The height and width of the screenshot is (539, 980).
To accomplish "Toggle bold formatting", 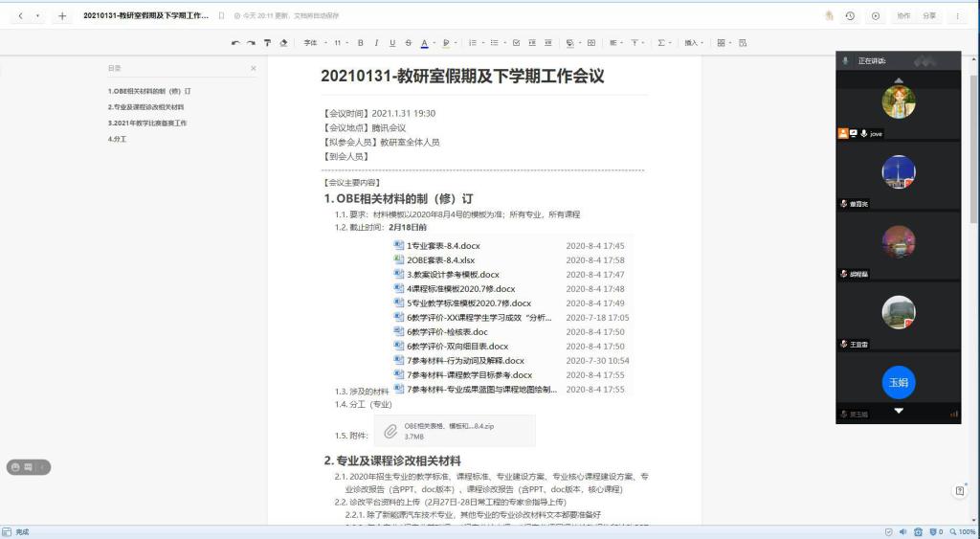I will (361, 43).
